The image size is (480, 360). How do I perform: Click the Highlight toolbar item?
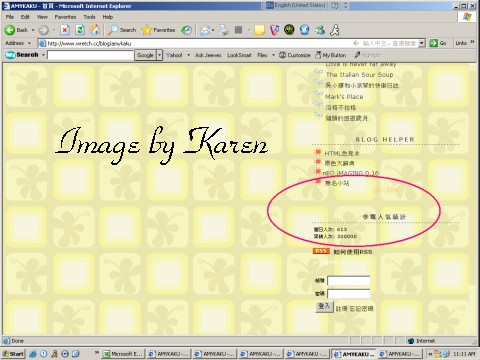pyautogui.click(x=367, y=55)
